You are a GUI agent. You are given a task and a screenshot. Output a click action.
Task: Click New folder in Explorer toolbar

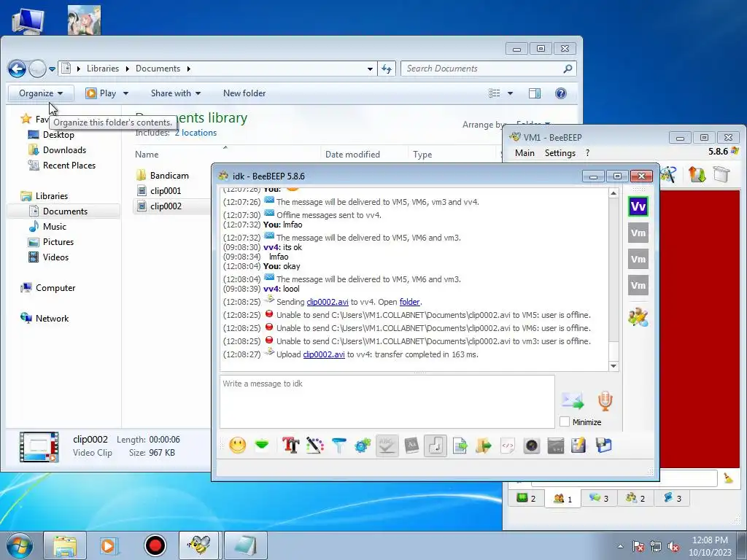(x=244, y=93)
